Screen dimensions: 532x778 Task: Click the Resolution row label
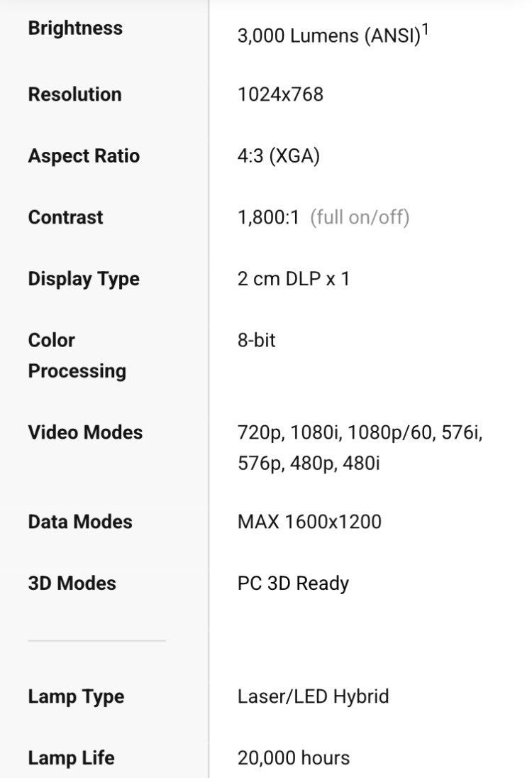(x=74, y=94)
